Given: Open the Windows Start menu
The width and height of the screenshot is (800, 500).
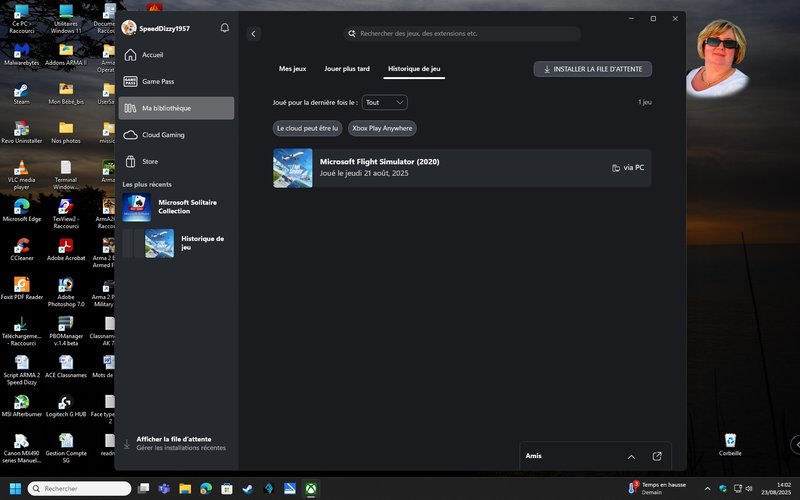Looking at the screenshot, I should [15, 489].
